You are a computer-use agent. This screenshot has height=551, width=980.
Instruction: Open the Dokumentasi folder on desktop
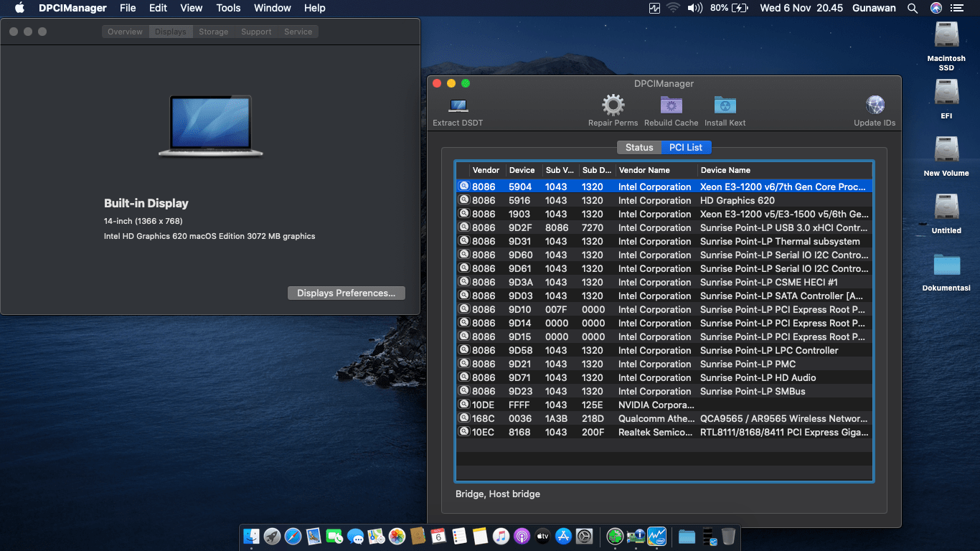coord(946,266)
